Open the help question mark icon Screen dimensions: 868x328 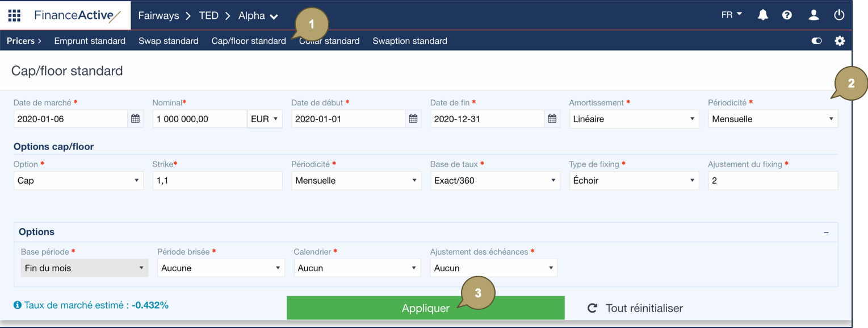(787, 15)
